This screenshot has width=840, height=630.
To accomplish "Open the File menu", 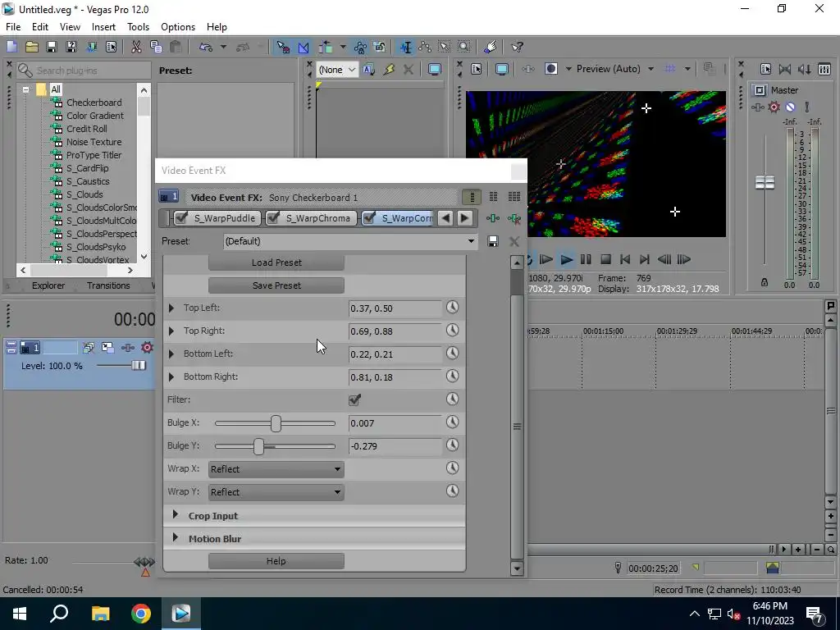I will [x=13, y=27].
